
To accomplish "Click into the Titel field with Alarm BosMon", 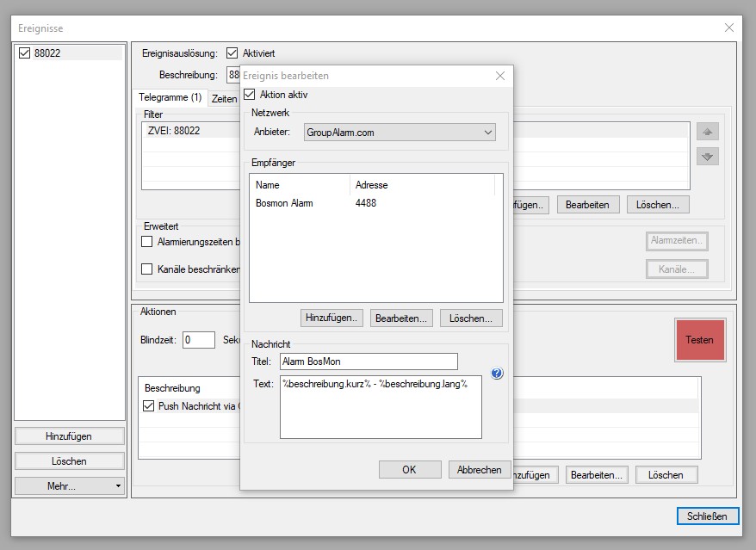I will point(368,362).
